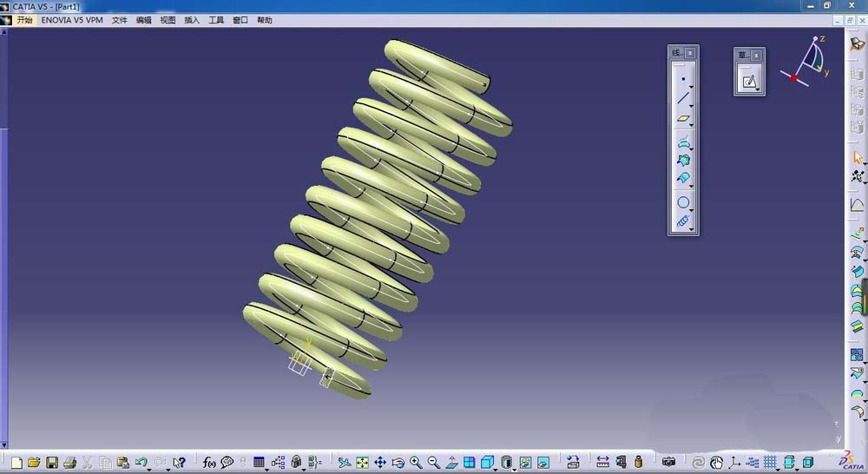Open the 插入 menu
Screen dimensions: 868x474
click(192, 20)
